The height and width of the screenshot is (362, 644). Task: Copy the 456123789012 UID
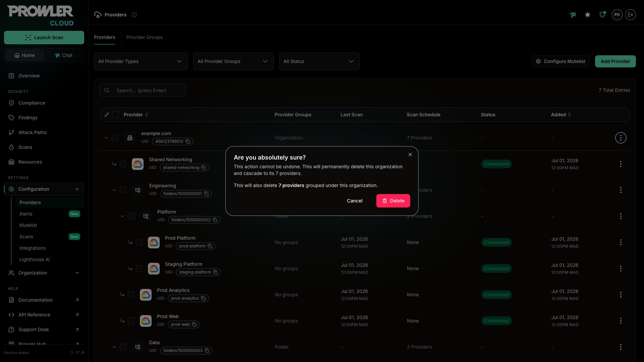click(188, 141)
